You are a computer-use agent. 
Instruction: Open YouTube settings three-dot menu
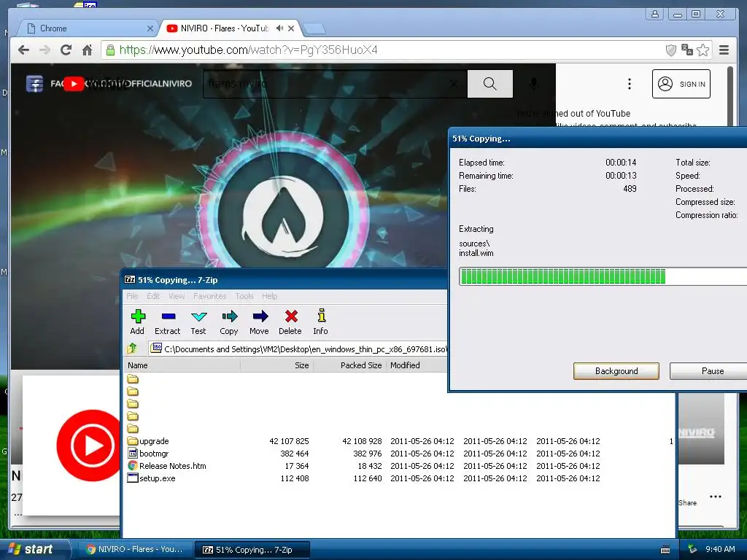point(630,84)
